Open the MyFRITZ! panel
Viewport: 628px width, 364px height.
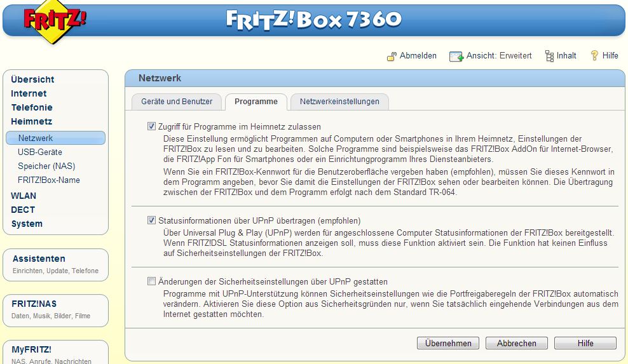[56, 353]
